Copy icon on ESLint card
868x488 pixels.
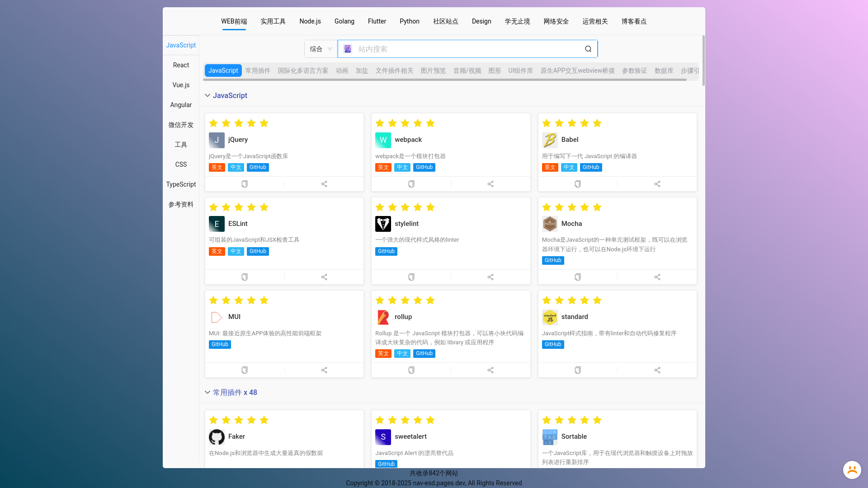coord(245,277)
